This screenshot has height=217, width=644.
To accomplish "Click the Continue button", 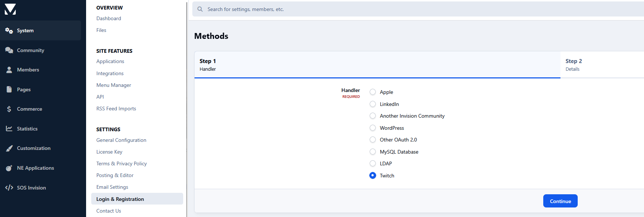I will tap(560, 201).
